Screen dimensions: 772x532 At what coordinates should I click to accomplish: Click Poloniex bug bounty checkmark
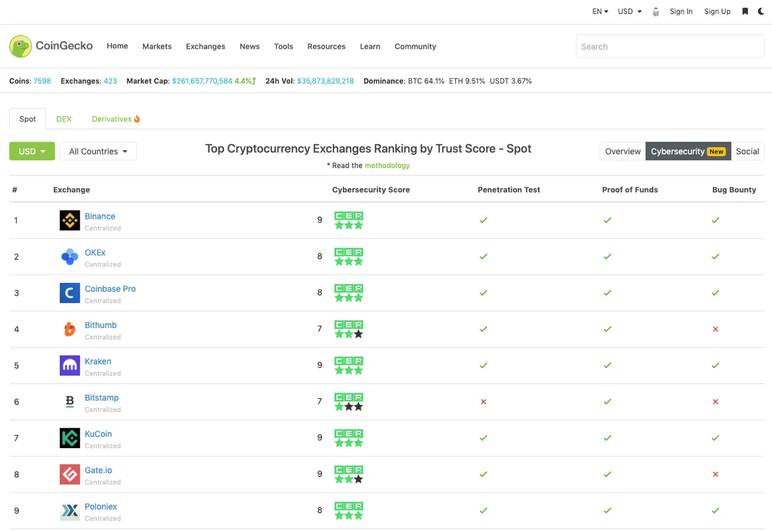[715, 510]
